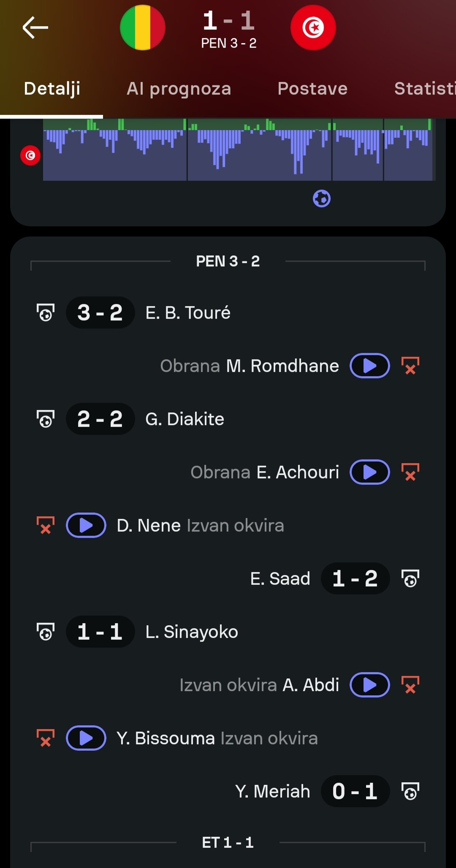Screen dimensions: 456x868
Task: Select the Detalji tab
Action: (x=52, y=89)
